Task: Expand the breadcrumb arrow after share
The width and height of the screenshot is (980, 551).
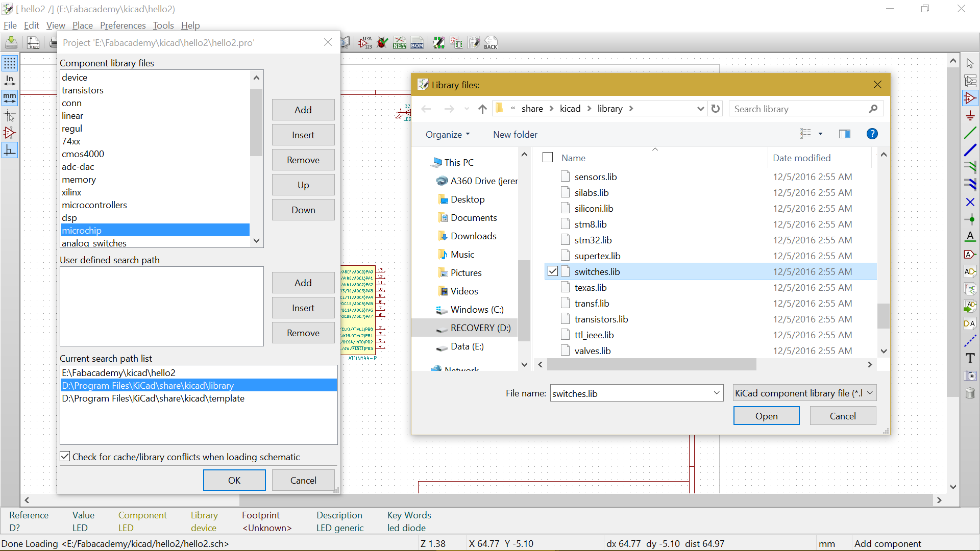Action: coord(551,109)
